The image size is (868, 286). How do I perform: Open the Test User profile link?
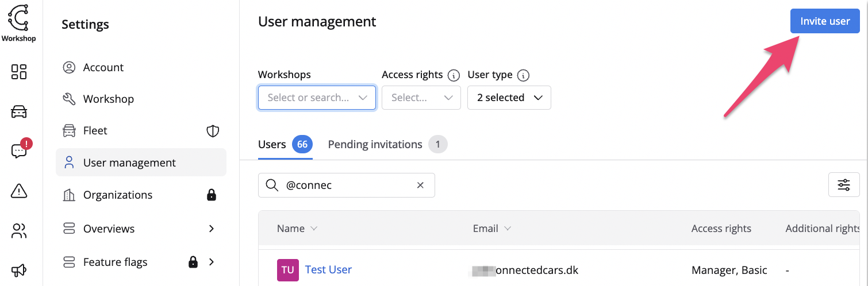pos(328,270)
